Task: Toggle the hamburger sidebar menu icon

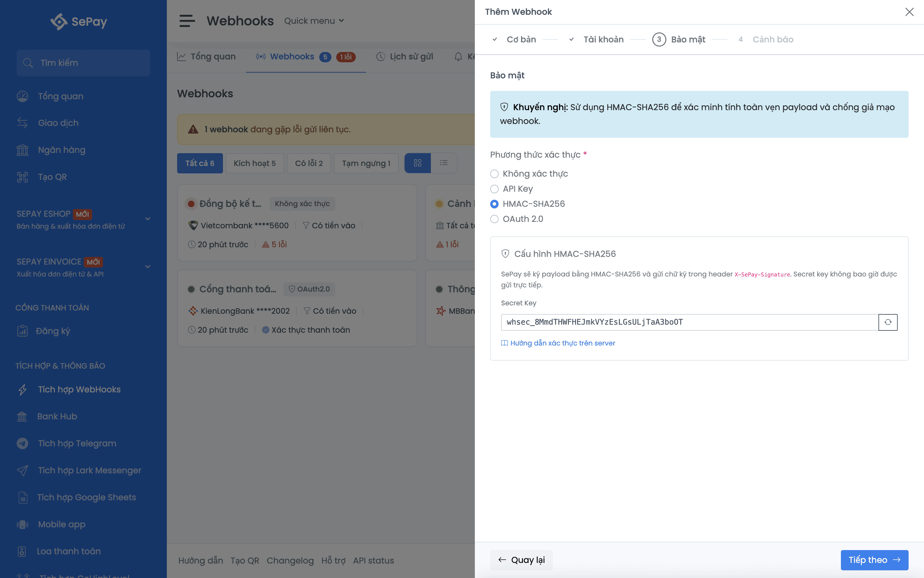Action: coord(187,21)
